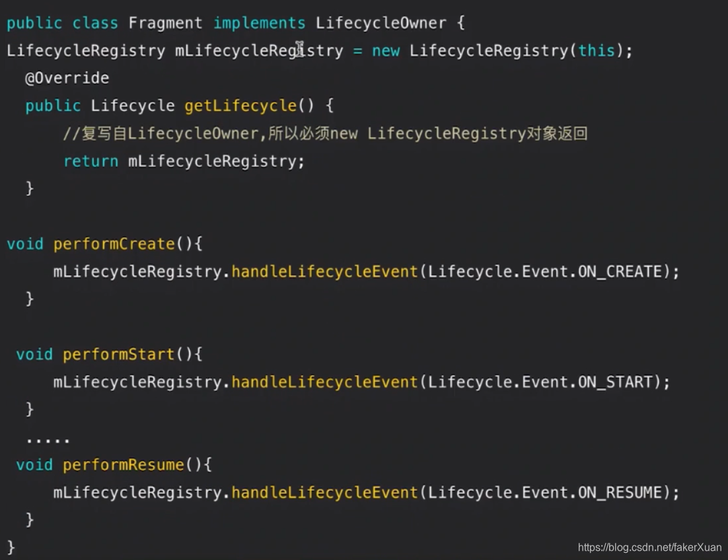The height and width of the screenshot is (560, 728).
Task: Click the "performStart" method name
Action: tap(118, 355)
